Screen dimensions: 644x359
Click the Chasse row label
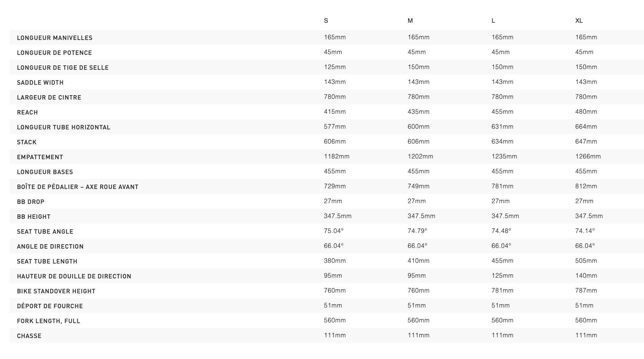[x=29, y=336]
